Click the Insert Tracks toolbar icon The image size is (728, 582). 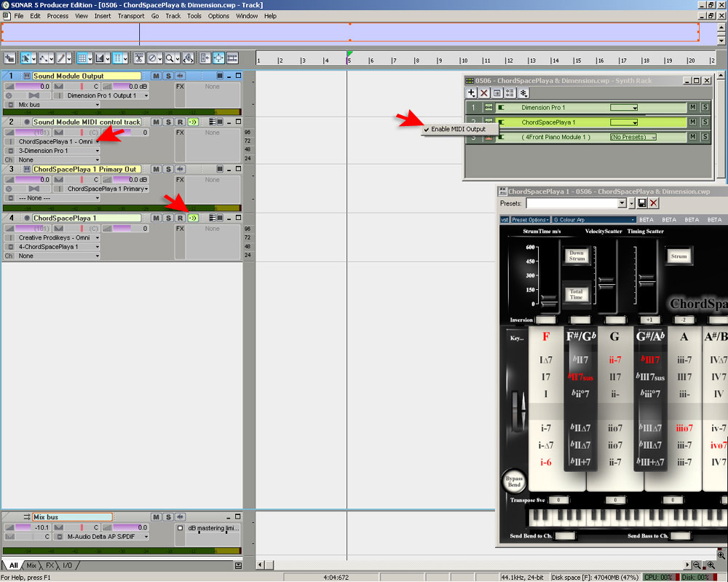click(x=9, y=58)
